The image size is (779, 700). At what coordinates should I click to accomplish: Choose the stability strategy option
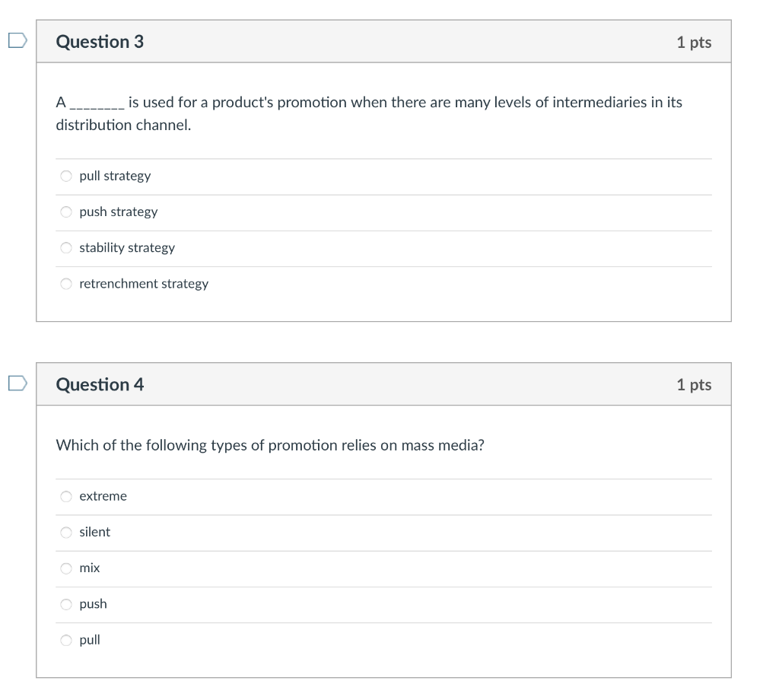[x=66, y=247]
